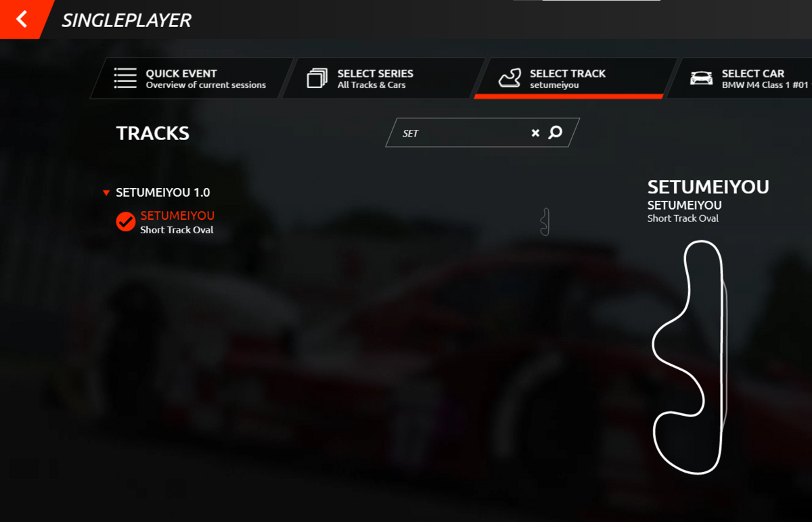Click the SETUMEIYOU 1.0 group label
This screenshot has width=812, height=522.
[x=163, y=193]
